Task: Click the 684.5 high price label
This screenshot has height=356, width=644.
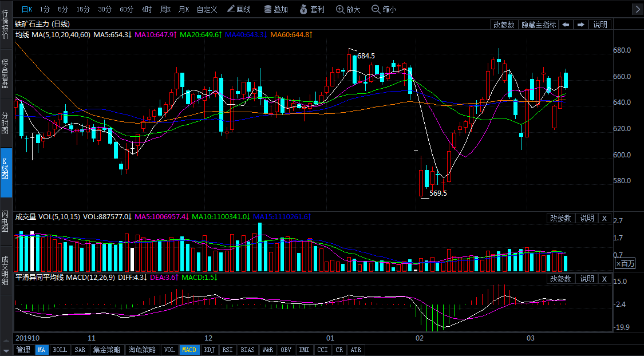Action: click(x=366, y=56)
